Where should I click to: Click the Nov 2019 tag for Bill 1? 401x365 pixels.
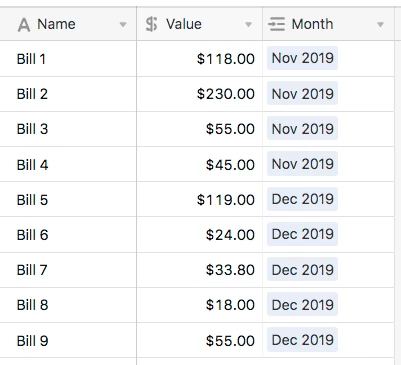click(x=302, y=58)
